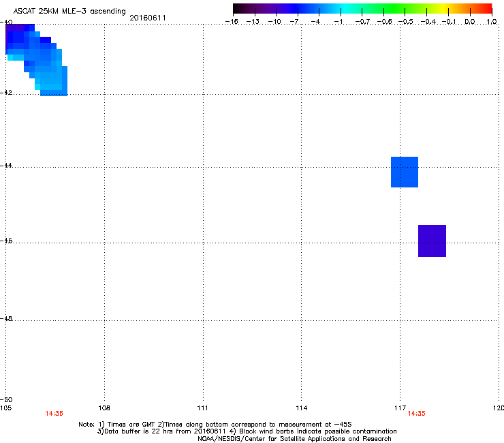The image size is (504, 443).
Task: Click the -48 latitude axis label
Action: pos(6,318)
